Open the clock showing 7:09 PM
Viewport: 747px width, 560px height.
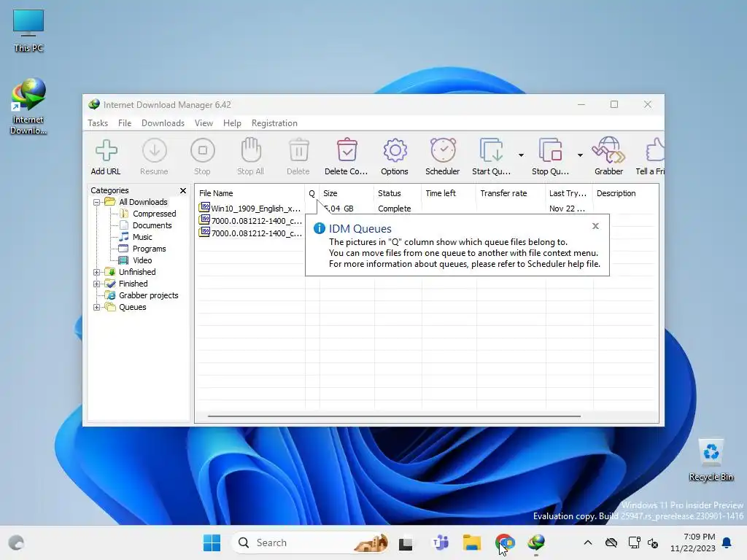693,542
